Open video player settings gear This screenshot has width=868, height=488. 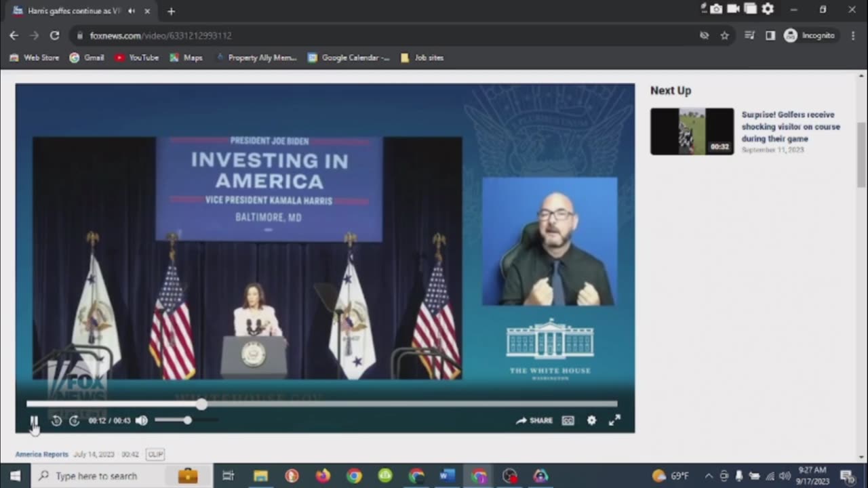coord(591,421)
